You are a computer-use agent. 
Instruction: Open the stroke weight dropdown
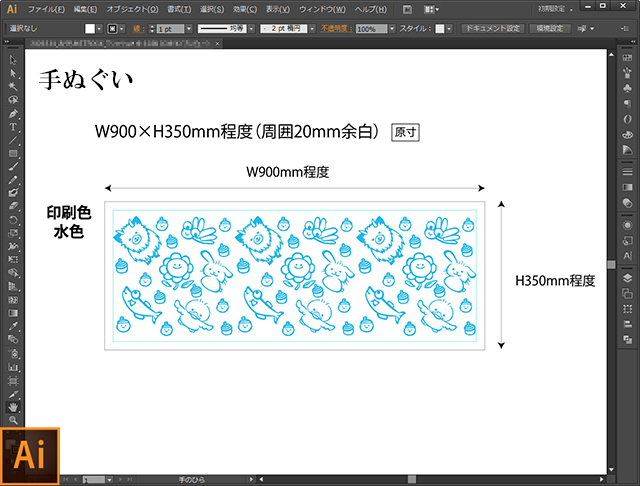click(x=189, y=29)
